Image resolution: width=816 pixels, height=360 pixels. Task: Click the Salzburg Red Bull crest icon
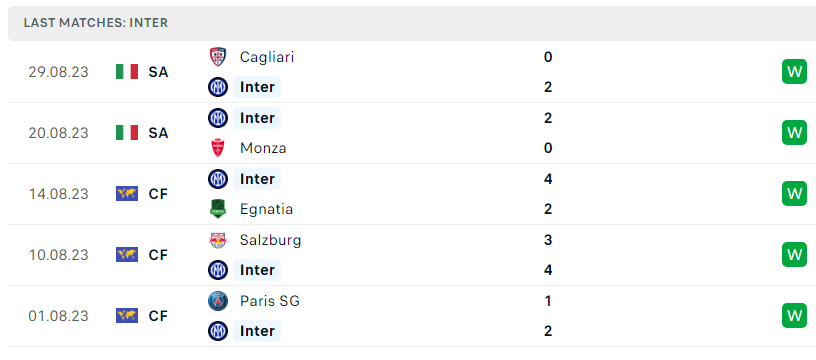pyautogui.click(x=218, y=240)
